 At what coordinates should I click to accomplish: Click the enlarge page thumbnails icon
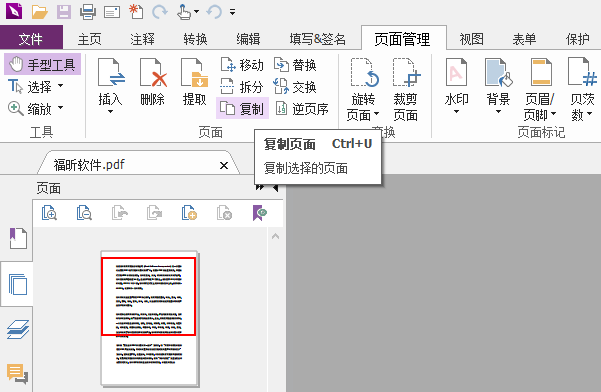pos(49,213)
